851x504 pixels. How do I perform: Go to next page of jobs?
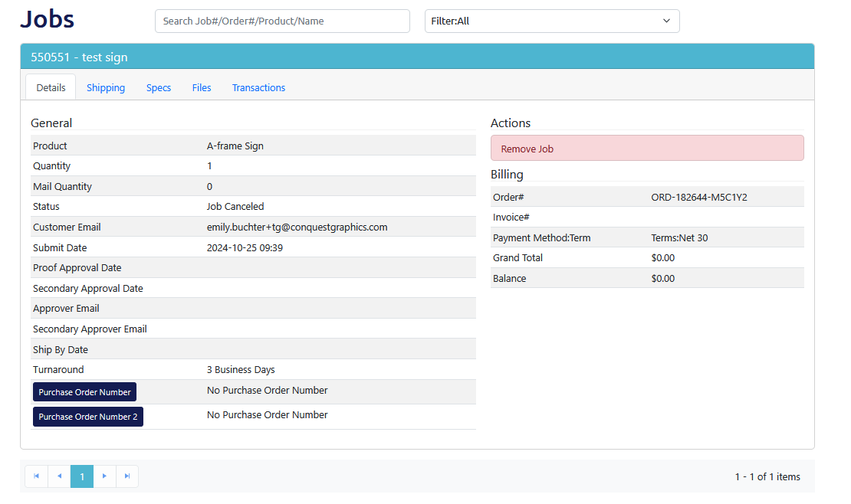point(105,476)
